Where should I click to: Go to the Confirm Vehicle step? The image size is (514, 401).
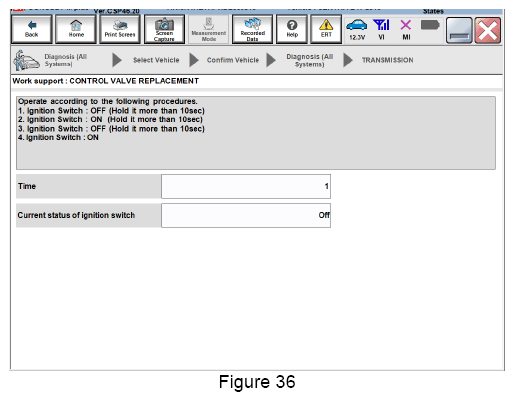233,60
